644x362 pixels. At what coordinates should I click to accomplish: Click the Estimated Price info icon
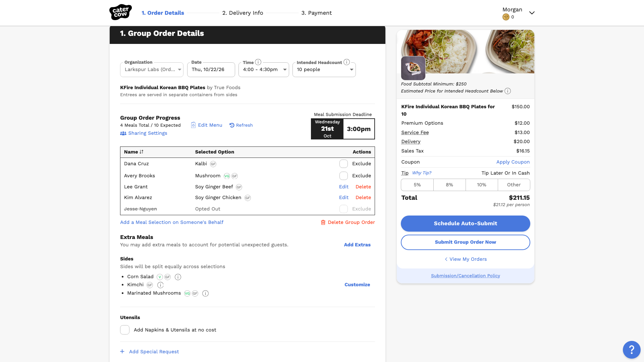click(x=507, y=91)
